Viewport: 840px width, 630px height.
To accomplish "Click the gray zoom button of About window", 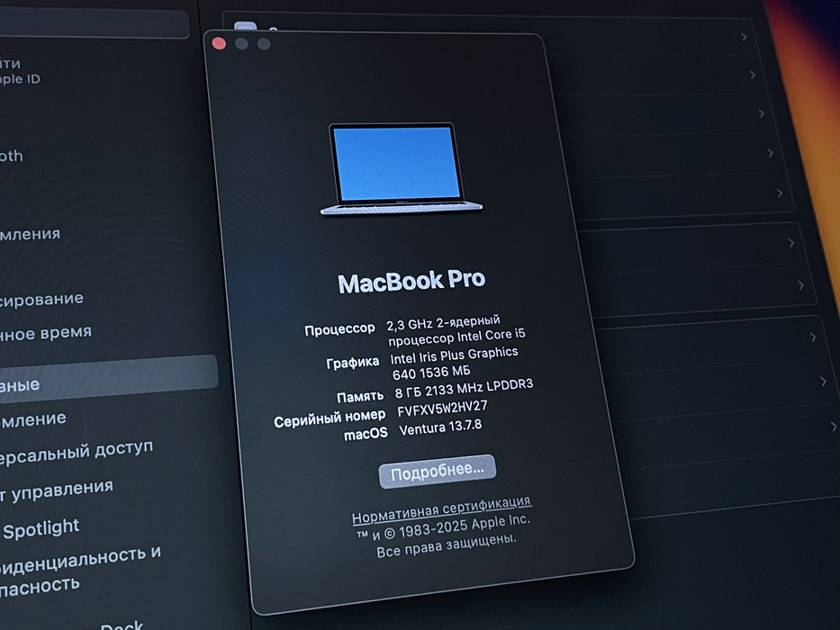I will pyautogui.click(x=264, y=43).
